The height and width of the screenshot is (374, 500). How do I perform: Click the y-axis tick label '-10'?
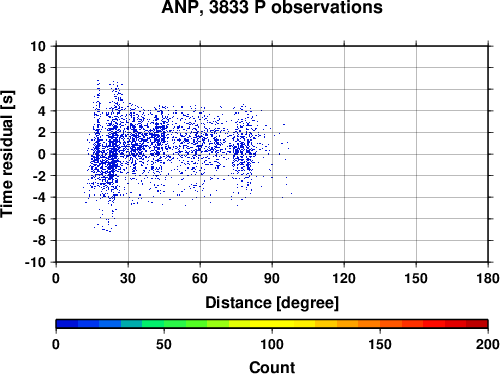point(35,262)
